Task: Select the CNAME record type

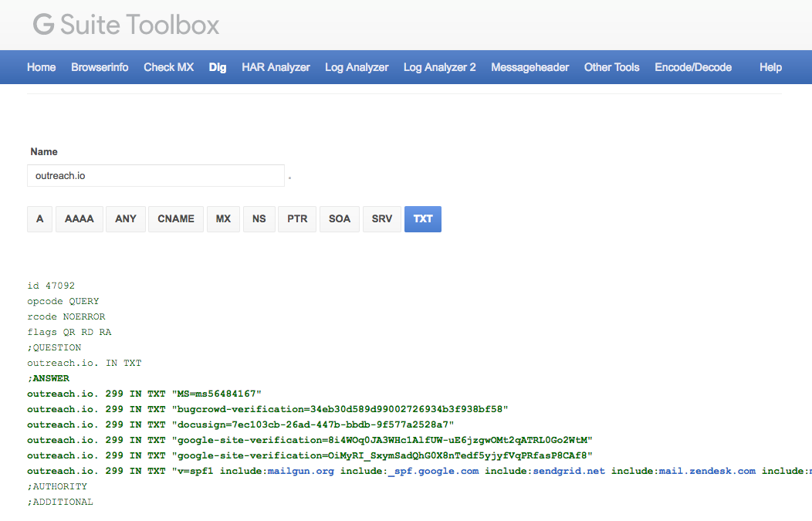Action: (x=175, y=218)
